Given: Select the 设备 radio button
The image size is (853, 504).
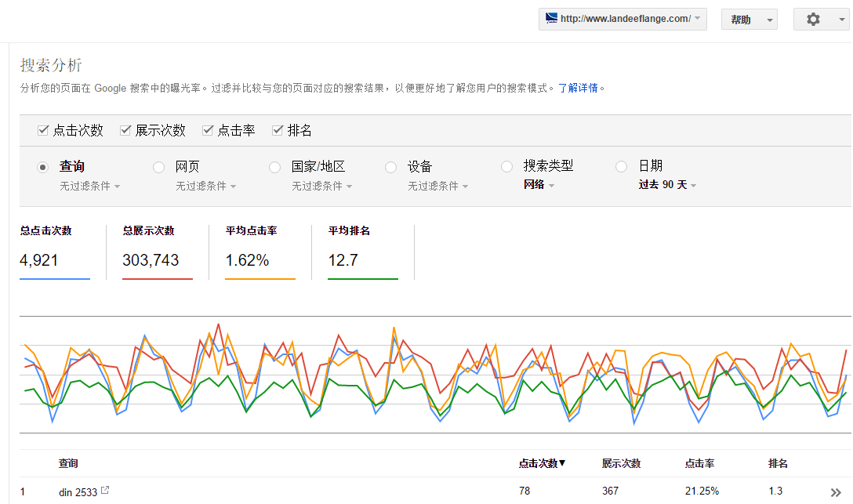Looking at the screenshot, I should (390, 167).
